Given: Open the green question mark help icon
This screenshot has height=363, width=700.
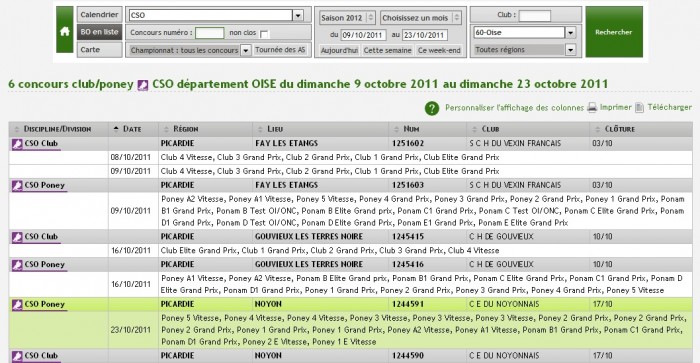Looking at the screenshot, I should 432,108.
